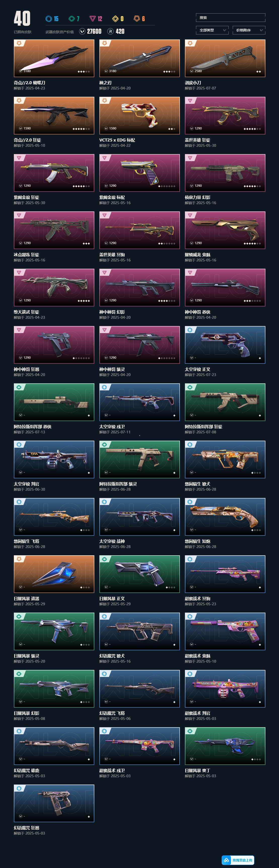This screenshot has height=868, width=279.
Task: Click the 搜索 search input field
Action: [231, 18]
